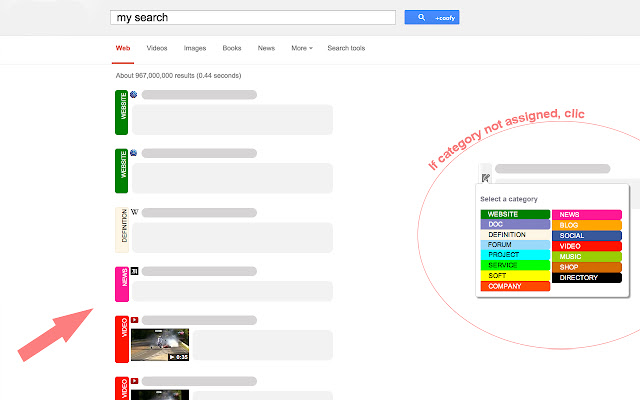The width and height of the screenshot is (640, 400).
Task: Click the first video result title link
Action: [199, 320]
